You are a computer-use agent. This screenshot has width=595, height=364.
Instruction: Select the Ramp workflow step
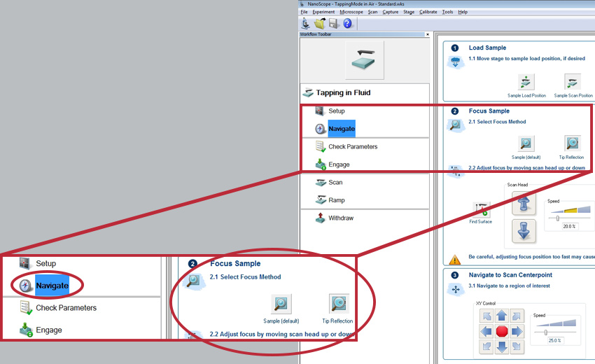coord(336,200)
